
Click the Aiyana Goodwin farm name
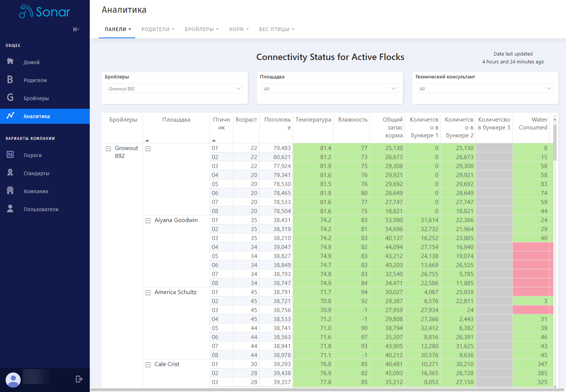tap(176, 220)
